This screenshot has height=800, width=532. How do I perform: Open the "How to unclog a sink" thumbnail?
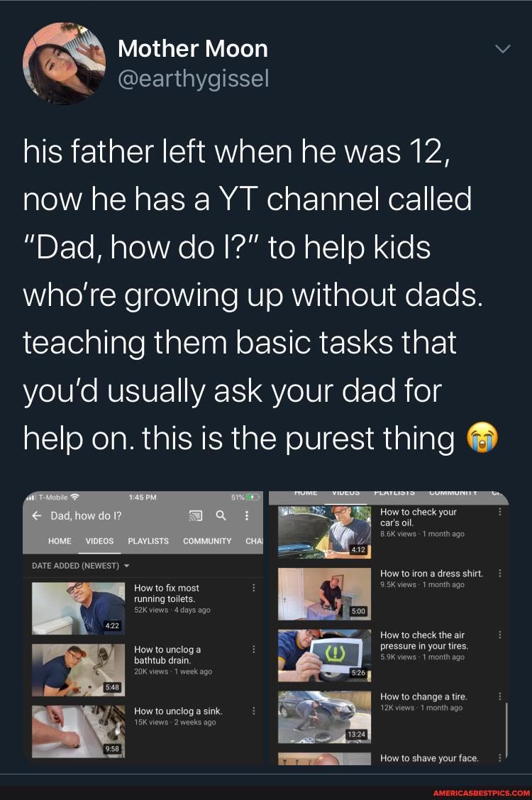78,730
